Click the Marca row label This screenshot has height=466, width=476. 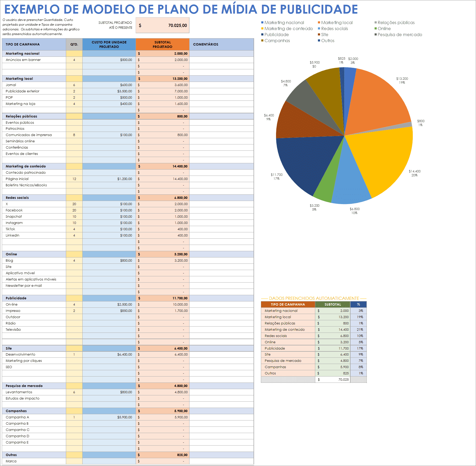pos(11,461)
